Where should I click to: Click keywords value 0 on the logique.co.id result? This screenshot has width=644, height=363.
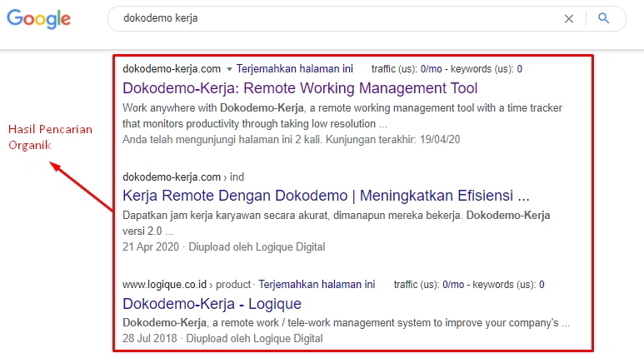pos(542,285)
